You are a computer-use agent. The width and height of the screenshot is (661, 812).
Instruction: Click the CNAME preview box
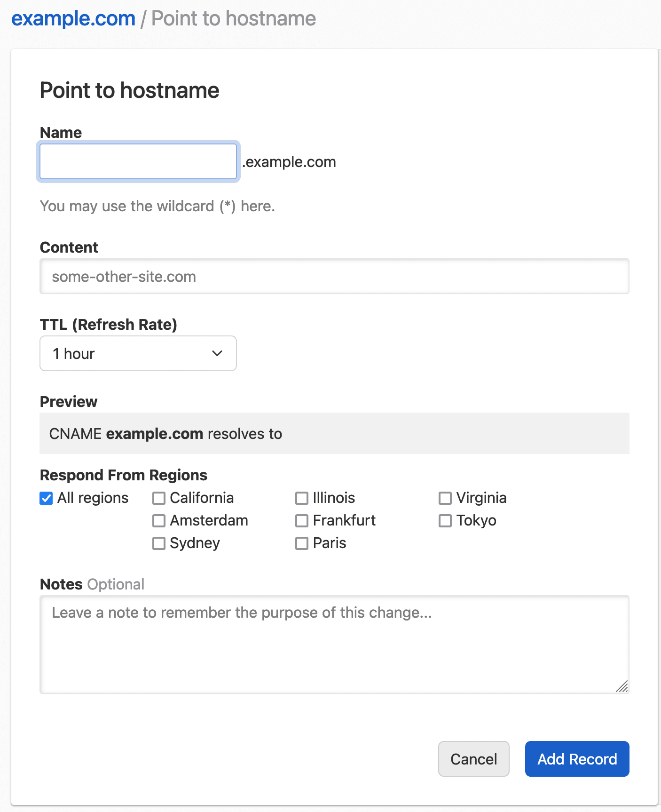334,433
